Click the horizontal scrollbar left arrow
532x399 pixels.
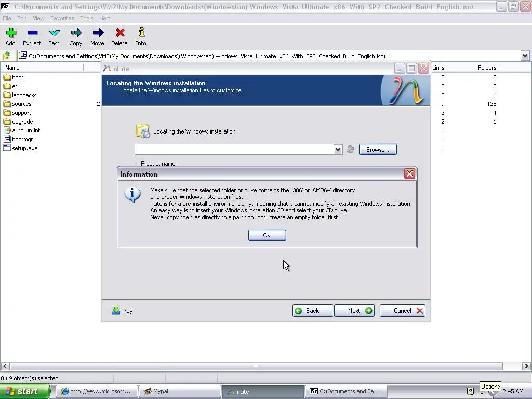click(x=5, y=366)
